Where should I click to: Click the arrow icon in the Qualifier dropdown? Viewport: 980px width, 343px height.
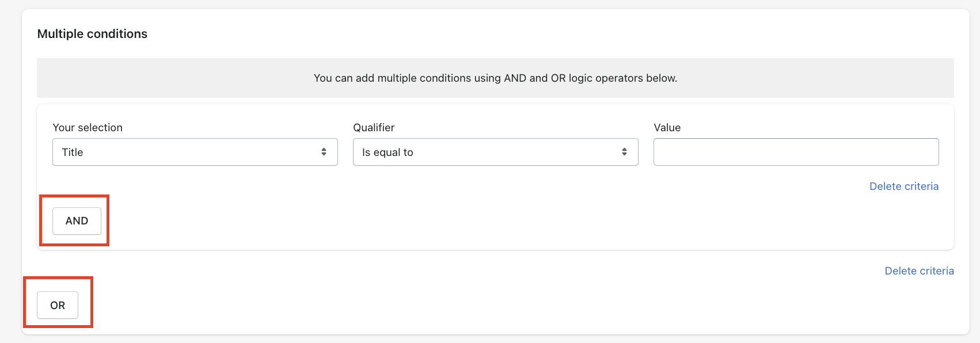pyautogui.click(x=624, y=152)
